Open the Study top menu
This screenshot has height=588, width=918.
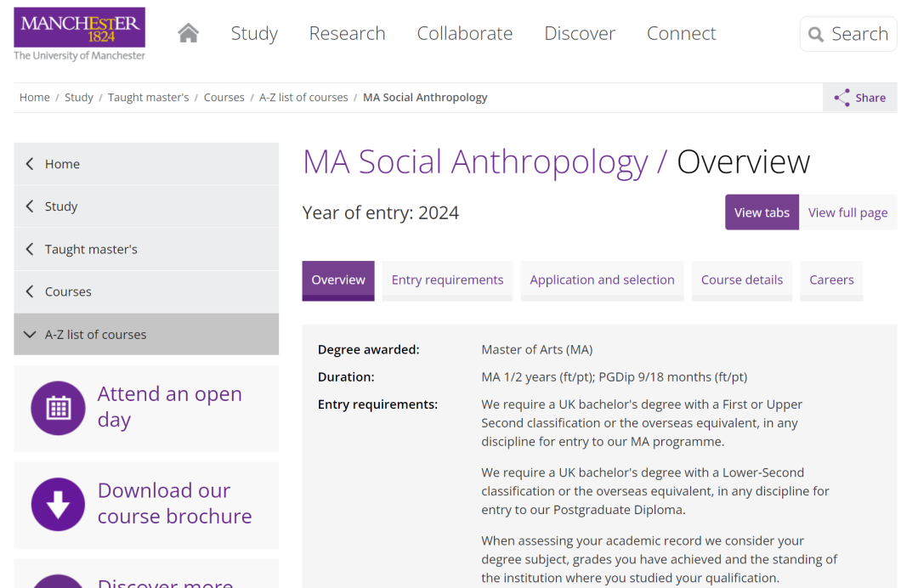pos(254,33)
